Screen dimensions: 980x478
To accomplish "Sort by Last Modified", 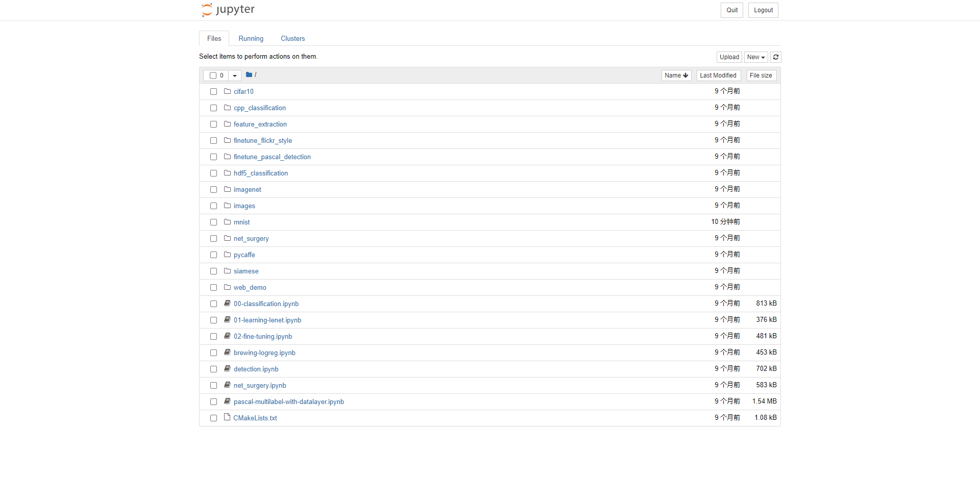I will point(718,76).
